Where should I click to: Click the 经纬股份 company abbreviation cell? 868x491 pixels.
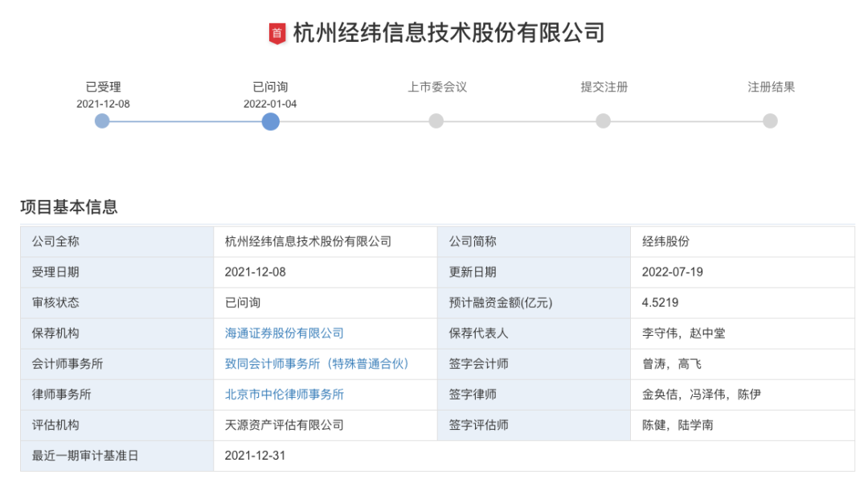(665, 242)
